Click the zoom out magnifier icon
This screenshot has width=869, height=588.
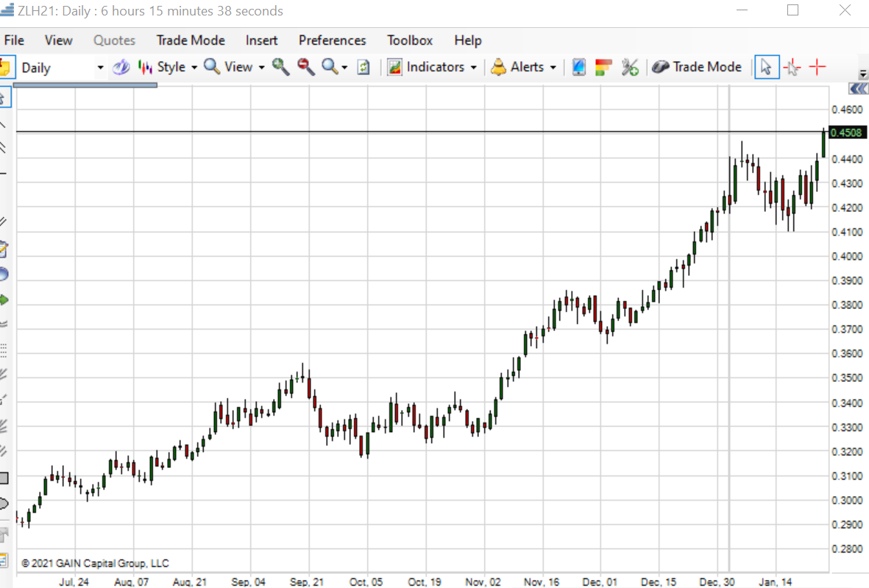pos(306,67)
